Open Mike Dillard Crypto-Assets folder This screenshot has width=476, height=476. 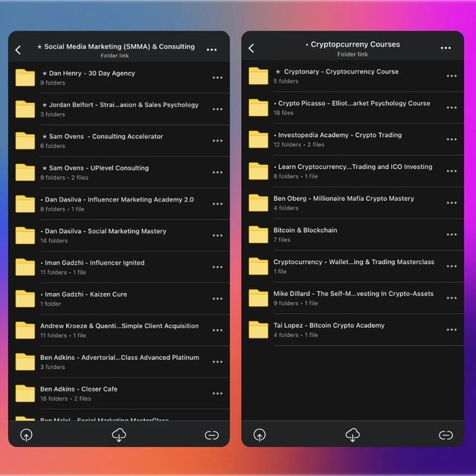[353, 298]
